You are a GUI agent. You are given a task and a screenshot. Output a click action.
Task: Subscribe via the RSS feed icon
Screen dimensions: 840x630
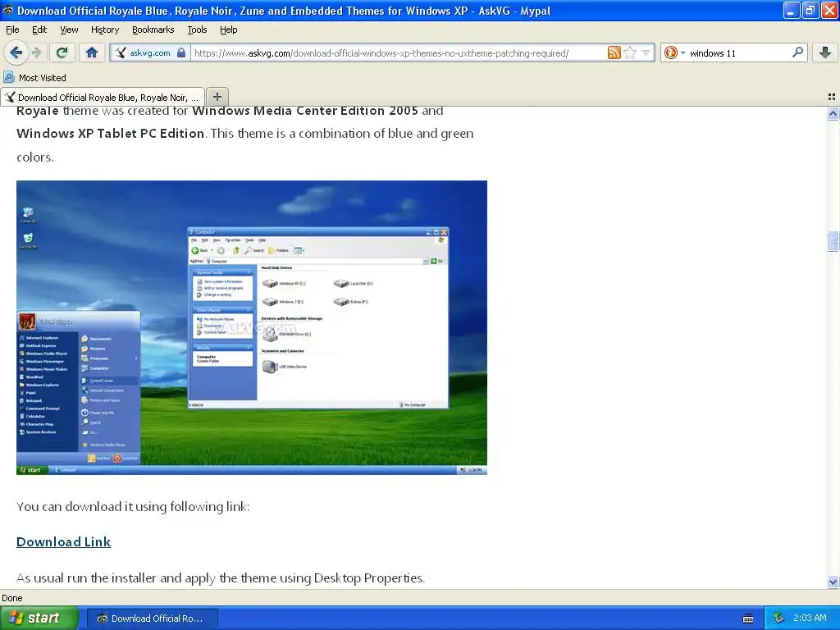(614, 52)
